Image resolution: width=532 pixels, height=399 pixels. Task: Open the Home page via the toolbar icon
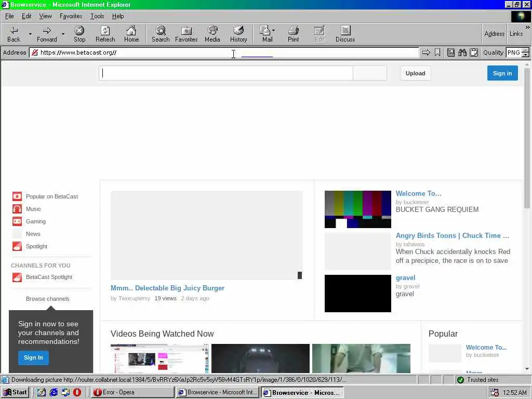coord(131,34)
